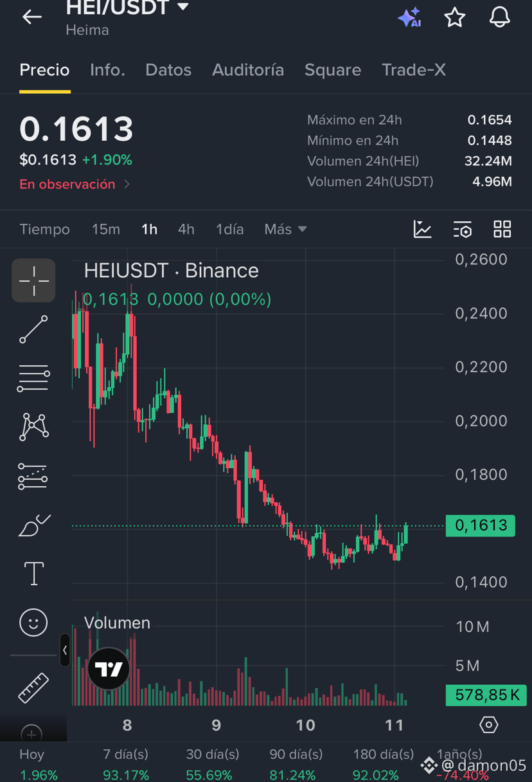Switch to the Precio tab
The image size is (532, 782).
click(44, 70)
